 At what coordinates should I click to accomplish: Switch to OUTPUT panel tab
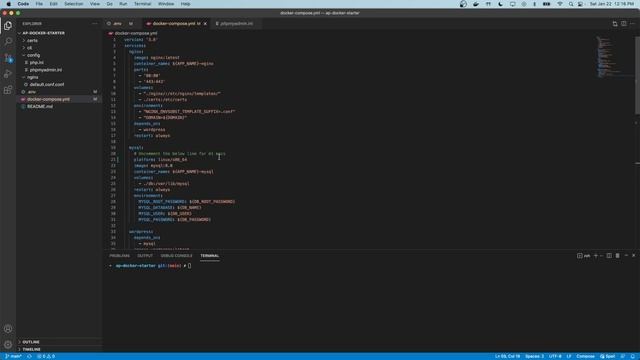click(145, 256)
